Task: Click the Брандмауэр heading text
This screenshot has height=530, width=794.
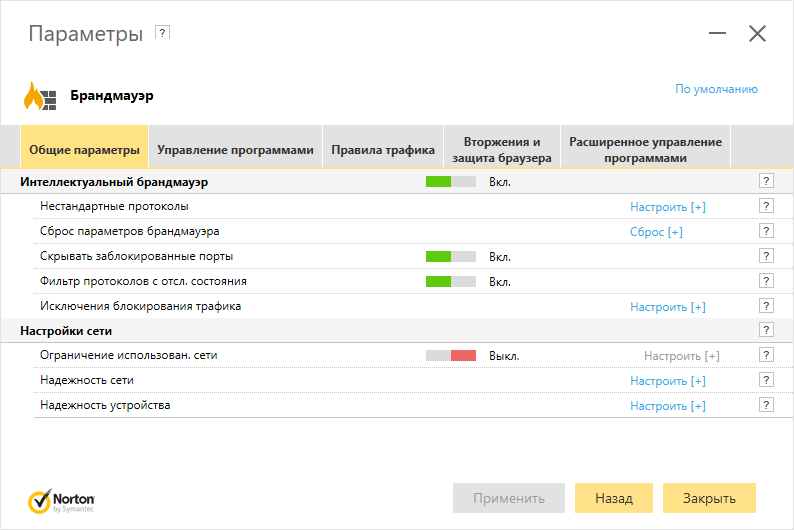Action: (x=112, y=96)
